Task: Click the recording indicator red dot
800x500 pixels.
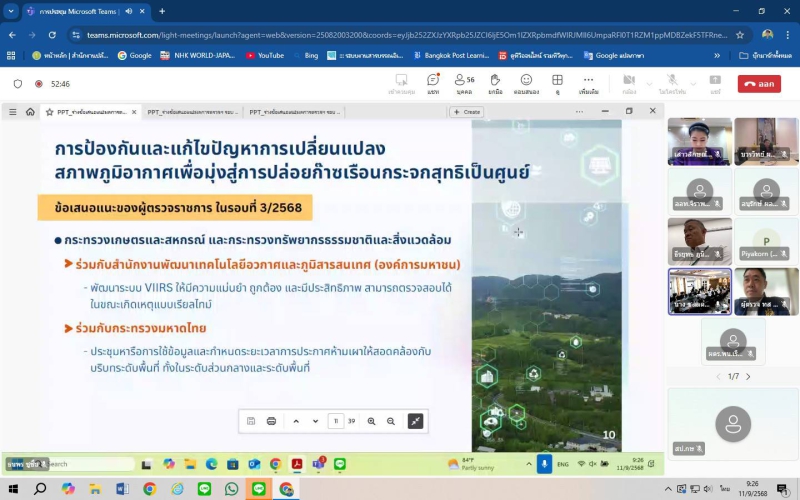Action: pyautogui.click(x=39, y=84)
